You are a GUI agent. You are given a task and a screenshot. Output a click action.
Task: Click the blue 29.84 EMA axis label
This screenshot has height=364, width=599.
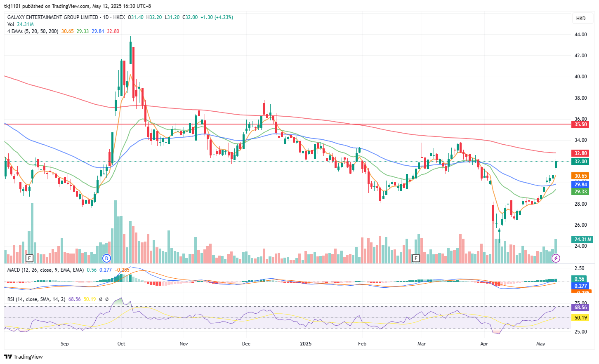[x=581, y=185]
